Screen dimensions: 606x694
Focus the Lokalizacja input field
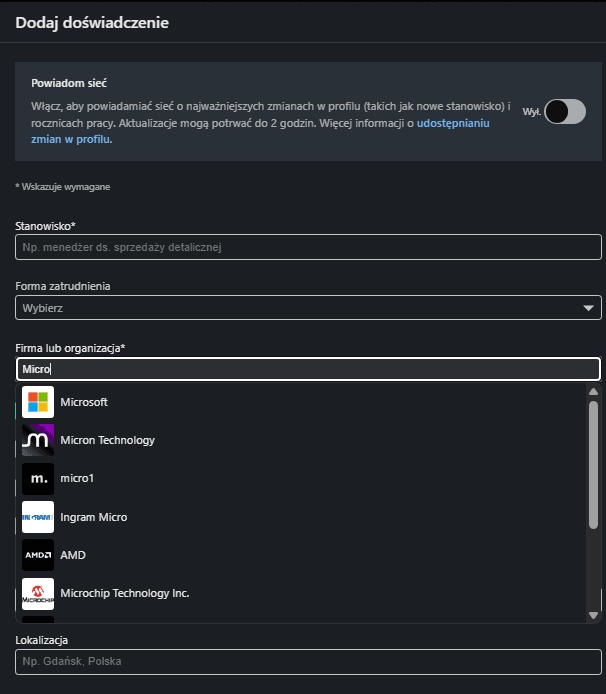308,662
